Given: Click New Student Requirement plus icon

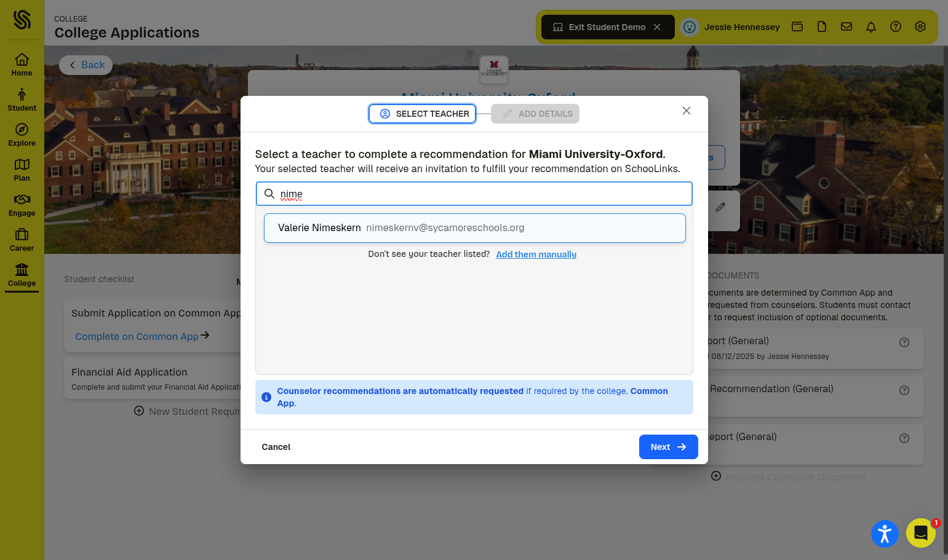Looking at the screenshot, I should pos(139,411).
